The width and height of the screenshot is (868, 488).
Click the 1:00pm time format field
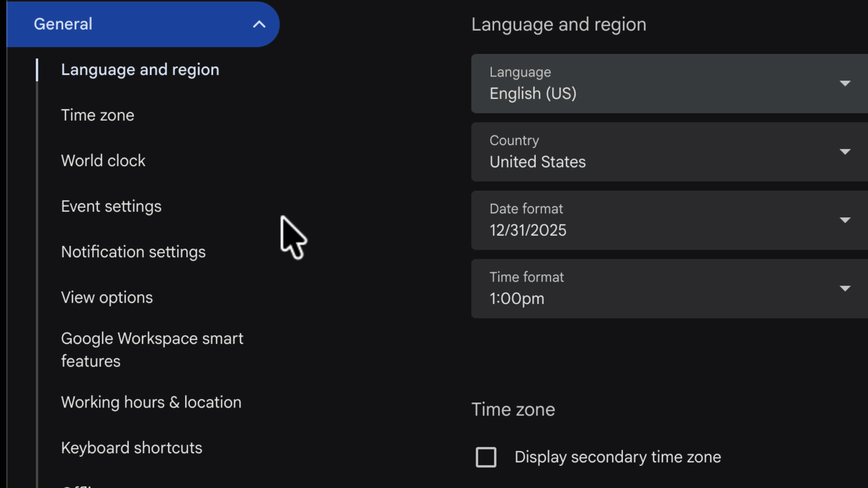pyautogui.click(x=633, y=289)
